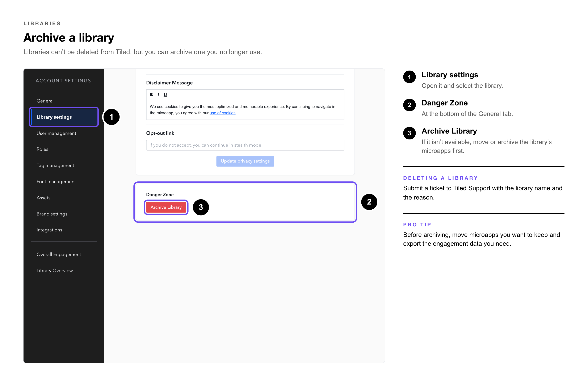The height and width of the screenshot is (378, 588).
Task: View Overall Engagement report
Action: click(59, 255)
